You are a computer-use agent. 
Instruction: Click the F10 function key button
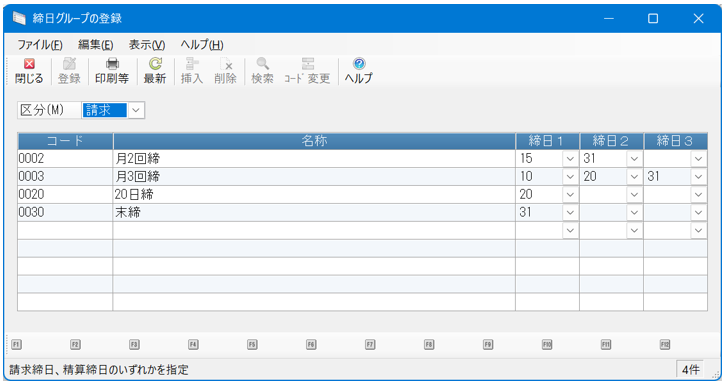coord(547,344)
